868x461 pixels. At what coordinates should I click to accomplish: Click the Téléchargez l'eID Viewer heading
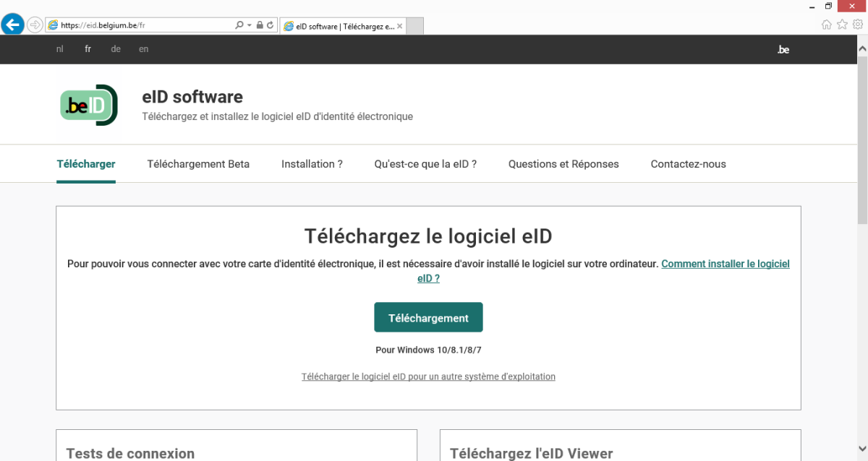(x=532, y=454)
